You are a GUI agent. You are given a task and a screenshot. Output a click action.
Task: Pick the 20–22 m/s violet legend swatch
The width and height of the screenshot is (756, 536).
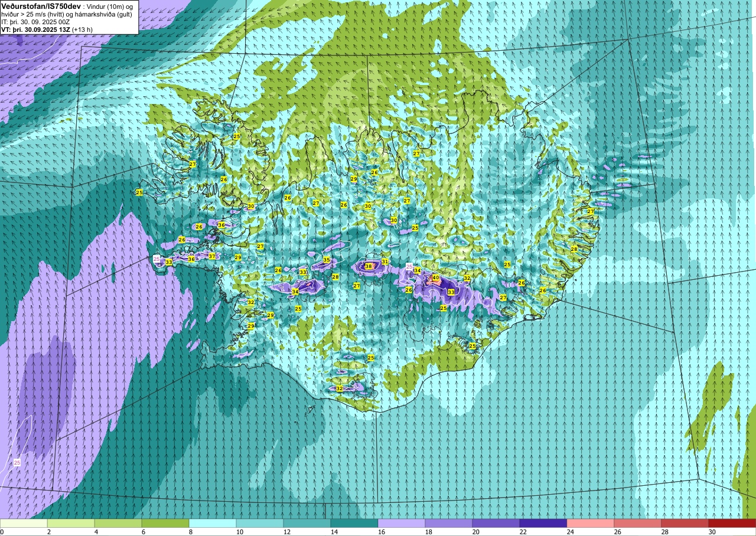click(496, 523)
